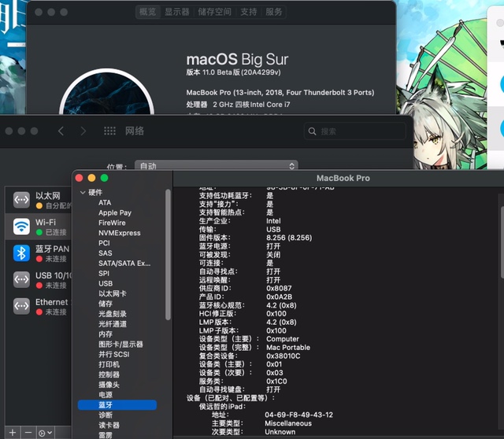Click the product ID value 0x0A2B
Viewport: 504px width, 439px height.
coord(279,297)
